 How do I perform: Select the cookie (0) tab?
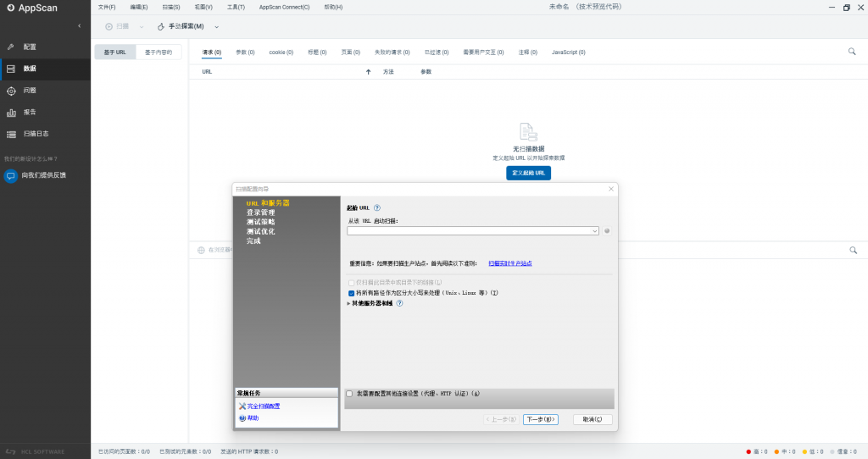281,52
